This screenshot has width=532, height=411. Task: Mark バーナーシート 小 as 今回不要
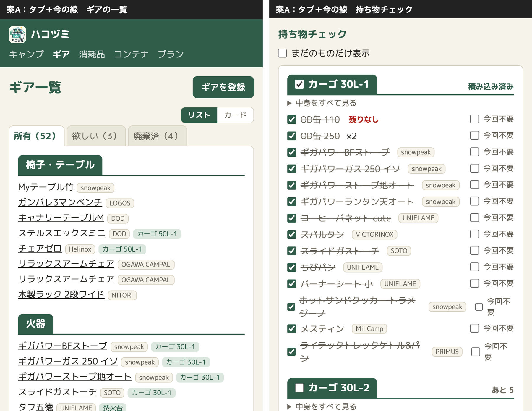click(x=474, y=283)
